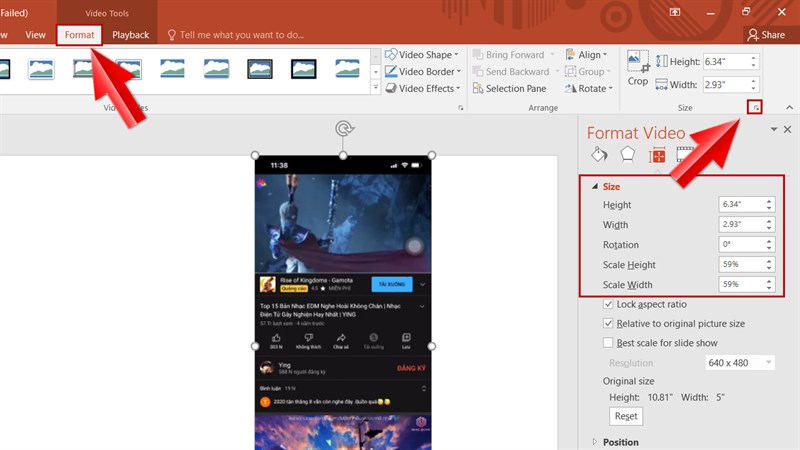Click the Video Shape icon
This screenshot has height=450, width=800.
tap(391, 55)
